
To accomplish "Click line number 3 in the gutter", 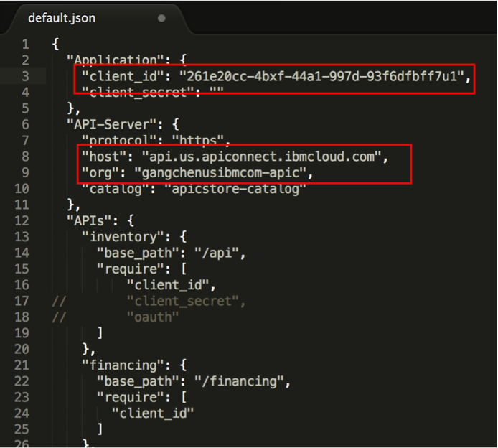I will [25, 77].
